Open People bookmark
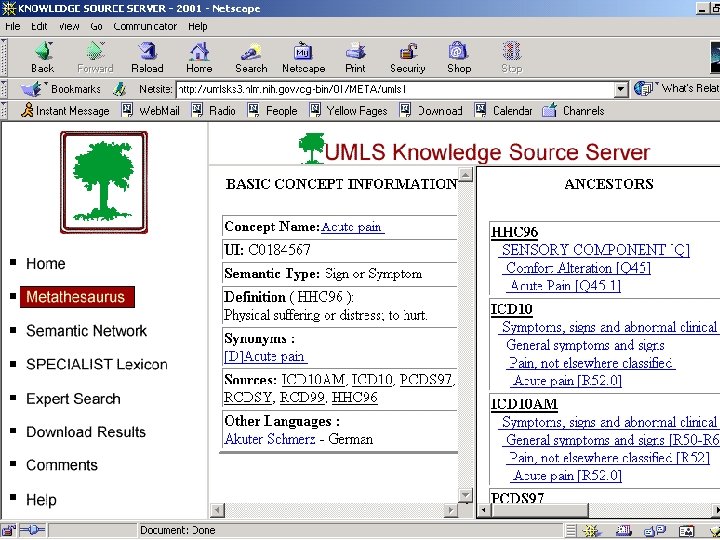The width and height of the screenshot is (720, 540). (x=273, y=111)
